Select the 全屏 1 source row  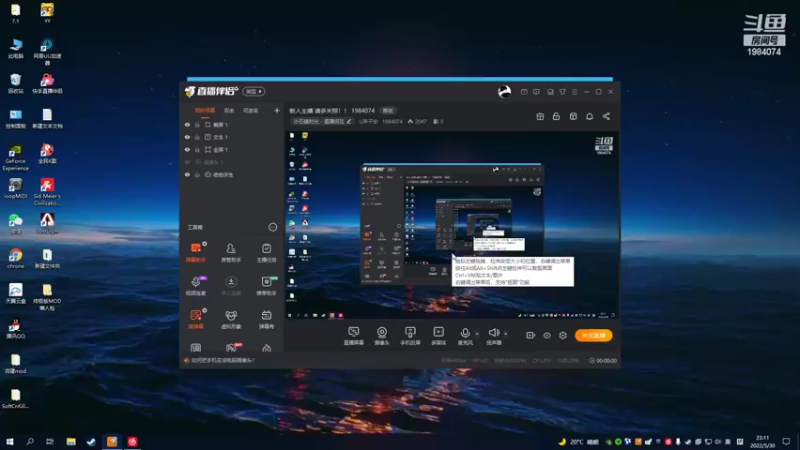(232, 149)
